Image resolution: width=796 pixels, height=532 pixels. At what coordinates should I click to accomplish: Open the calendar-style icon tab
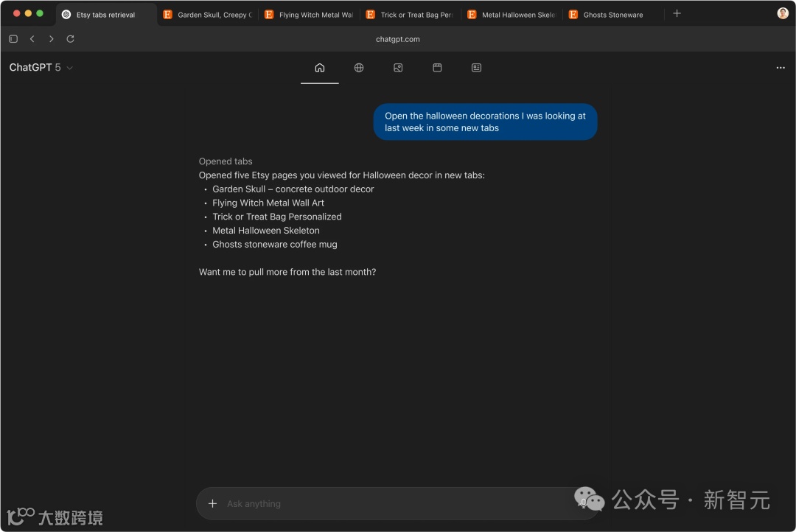437,68
